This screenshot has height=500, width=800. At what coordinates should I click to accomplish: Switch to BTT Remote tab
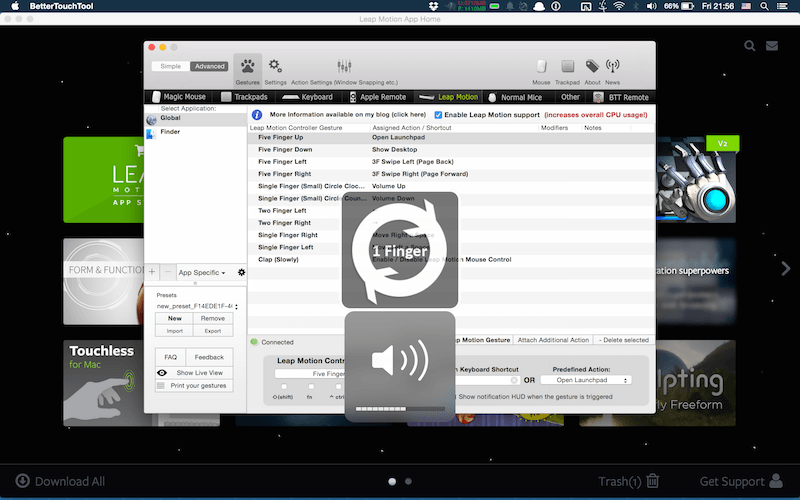coord(621,97)
